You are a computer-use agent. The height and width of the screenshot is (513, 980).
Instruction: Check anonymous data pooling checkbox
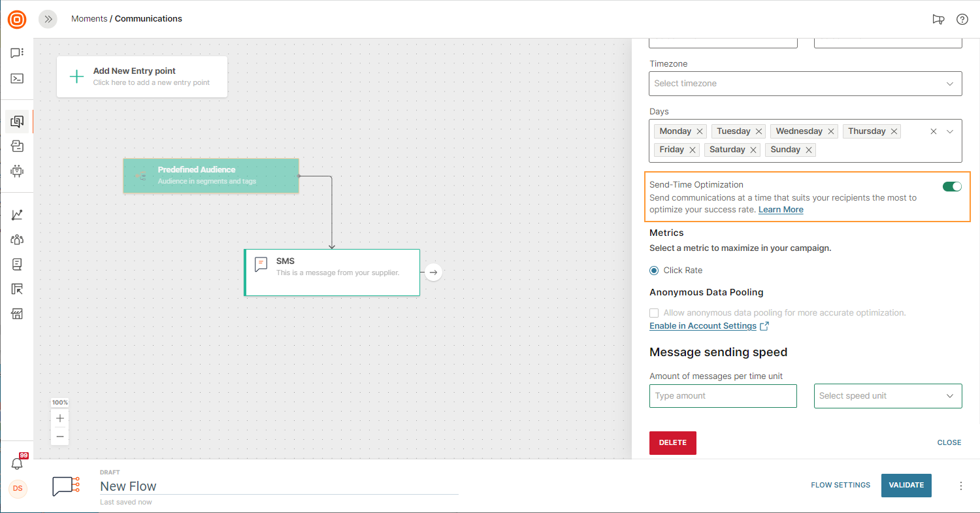pos(654,313)
